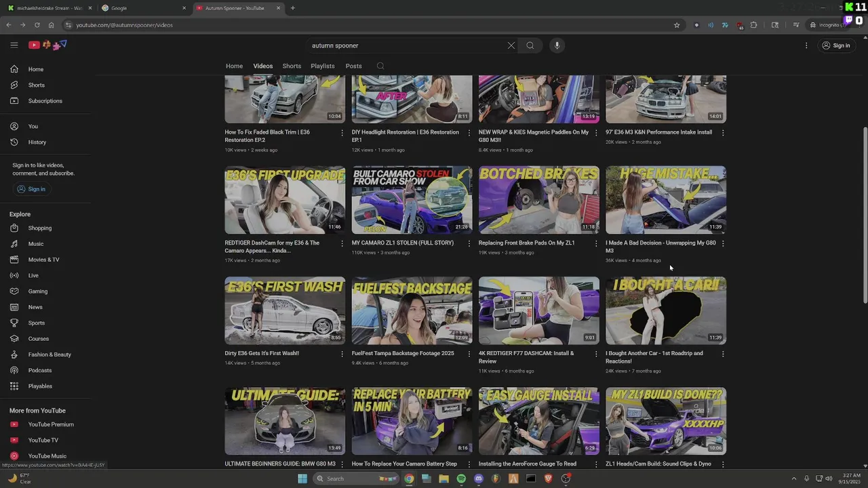This screenshot has width=868, height=488.
Task: Open options for I Made A Bad Decision video
Action: click(723, 243)
